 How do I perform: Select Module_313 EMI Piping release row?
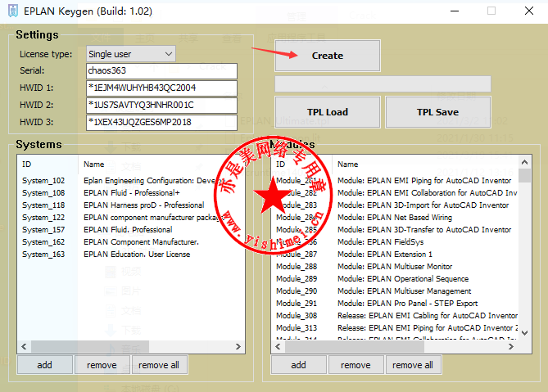(x=395, y=328)
